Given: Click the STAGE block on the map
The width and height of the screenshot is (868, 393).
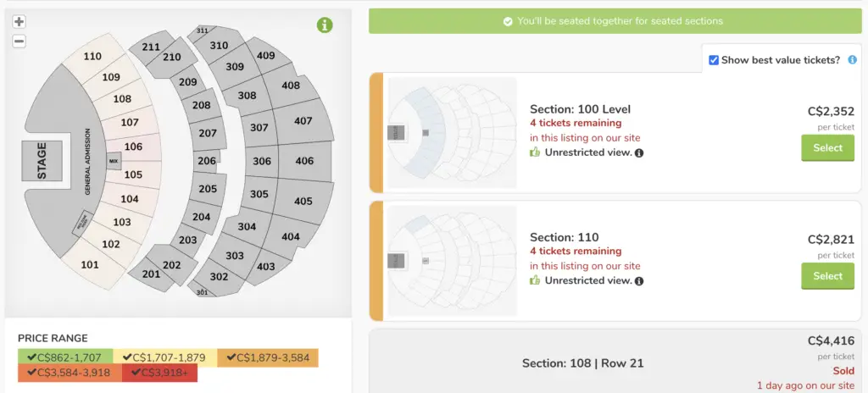Looking at the screenshot, I should tap(42, 161).
